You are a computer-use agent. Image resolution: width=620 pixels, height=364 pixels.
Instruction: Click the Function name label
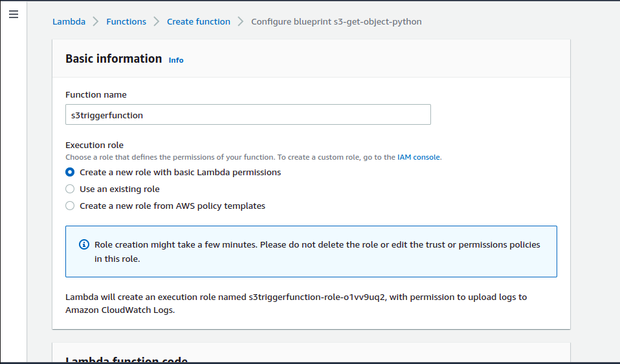(x=96, y=95)
